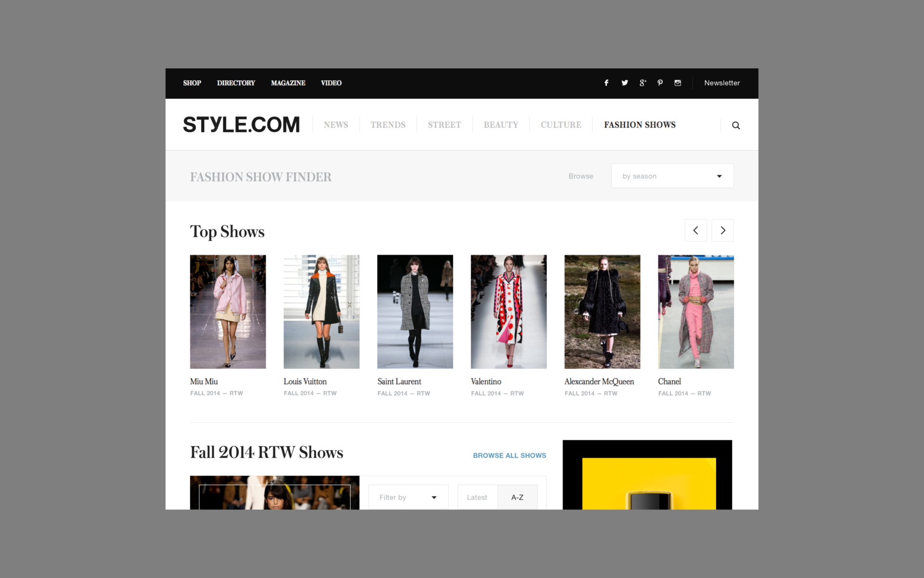This screenshot has width=924, height=578.
Task: Click the Instagram icon
Action: 678,83
